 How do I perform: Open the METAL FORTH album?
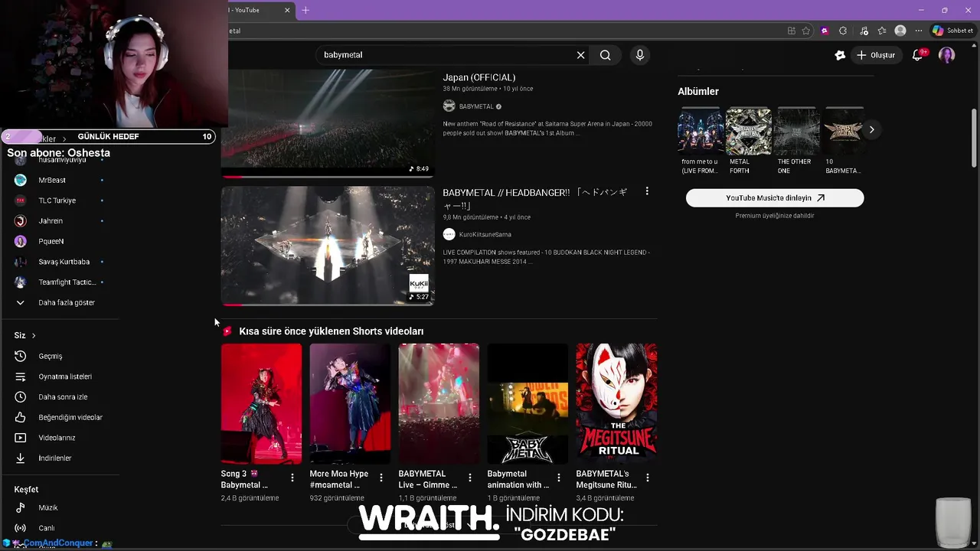coord(748,141)
